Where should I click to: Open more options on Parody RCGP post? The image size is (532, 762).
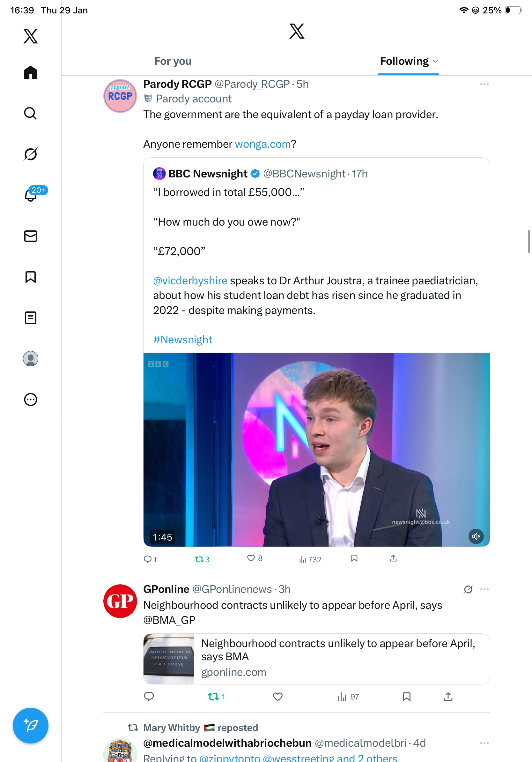pos(484,84)
